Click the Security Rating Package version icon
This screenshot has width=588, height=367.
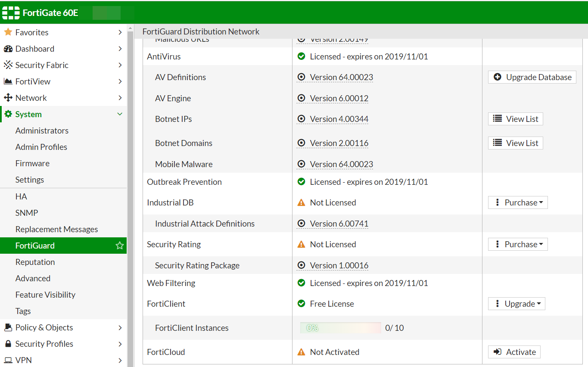point(302,265)
